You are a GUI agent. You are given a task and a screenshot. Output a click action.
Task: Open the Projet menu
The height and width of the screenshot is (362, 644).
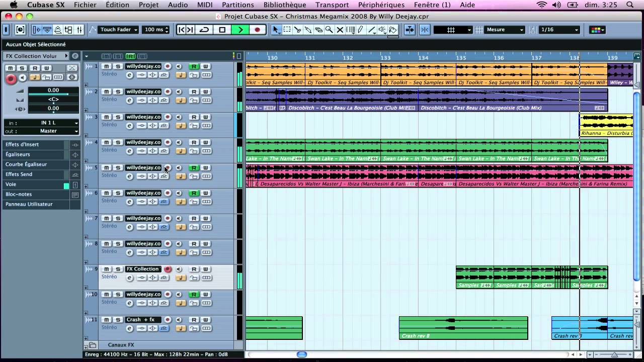point(148,5)
